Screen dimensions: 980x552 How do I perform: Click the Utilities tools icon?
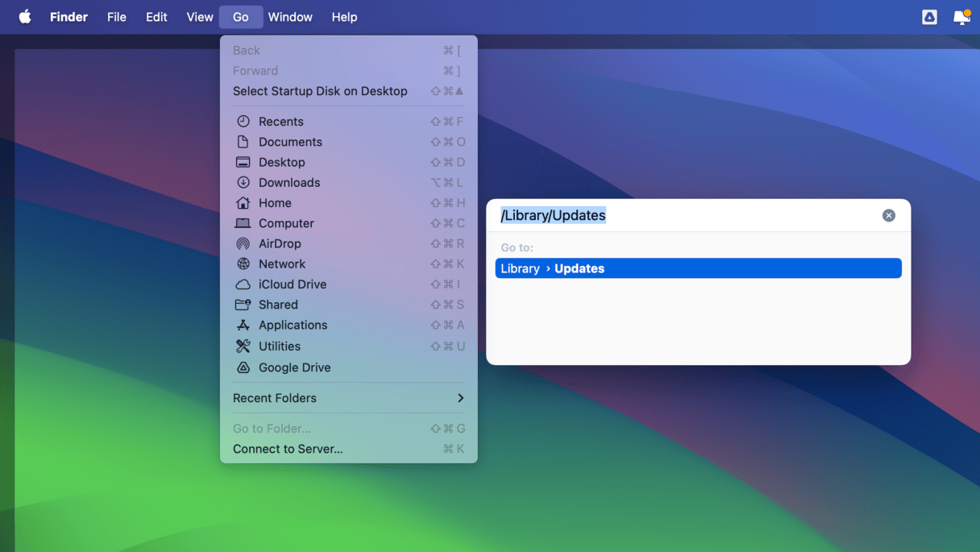(x=243, y=346)
